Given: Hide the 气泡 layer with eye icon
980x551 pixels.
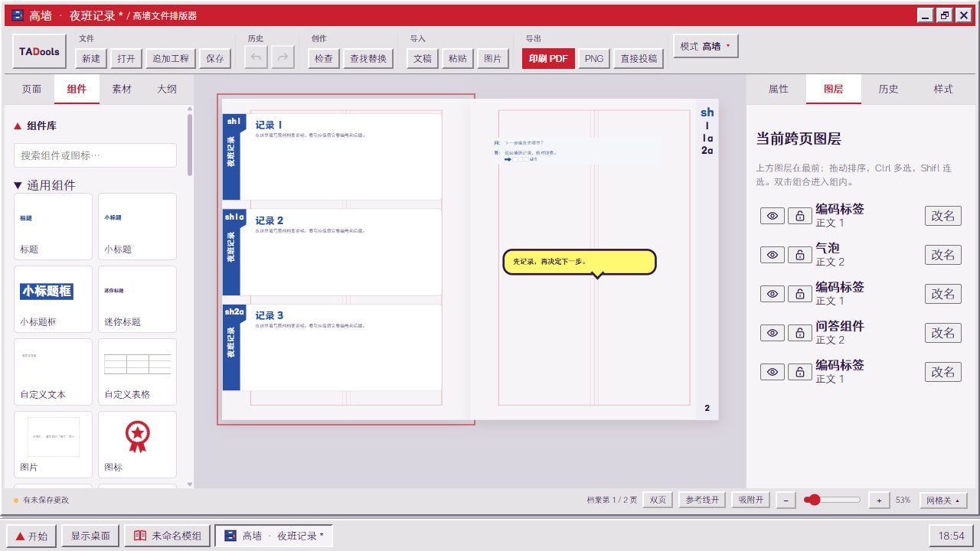Looking at the screenshot, I should pos(772,255).
